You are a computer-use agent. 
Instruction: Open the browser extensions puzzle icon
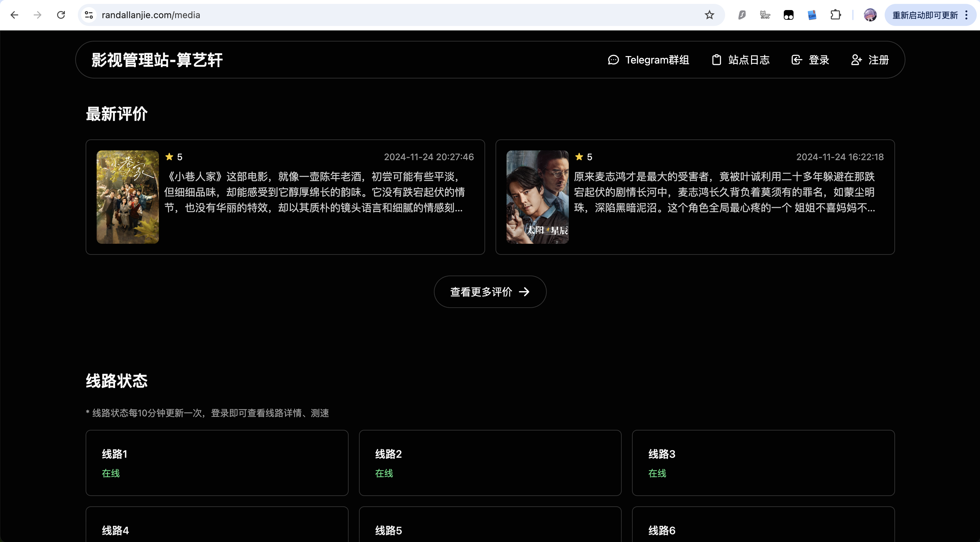tap(835, 15)
